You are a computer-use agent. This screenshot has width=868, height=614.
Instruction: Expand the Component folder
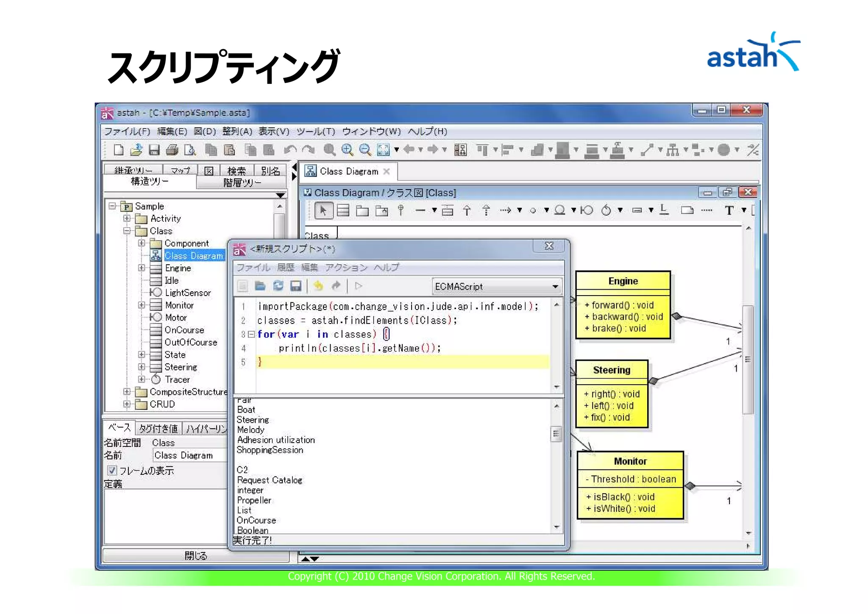142,243
